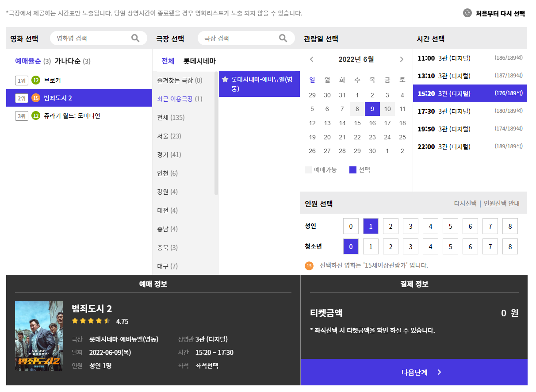Viewport: 536px width, 392px height.
Task: Pick June 15 on the calendar
Action: coord(357,123)
